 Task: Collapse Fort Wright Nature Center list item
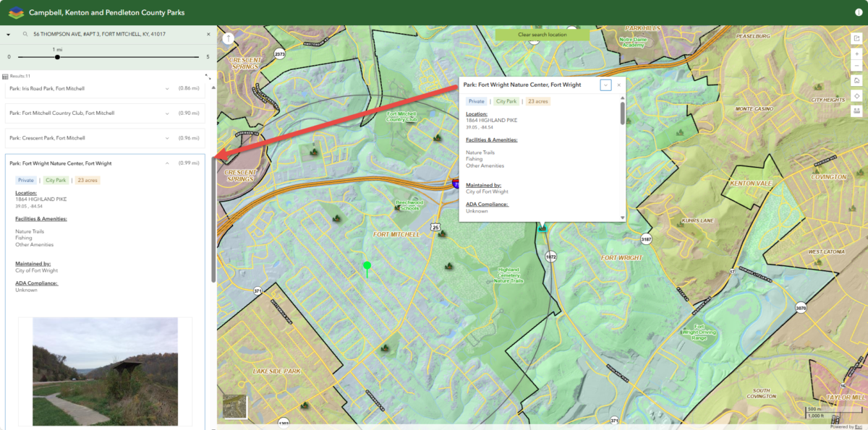tap(167, 163)
